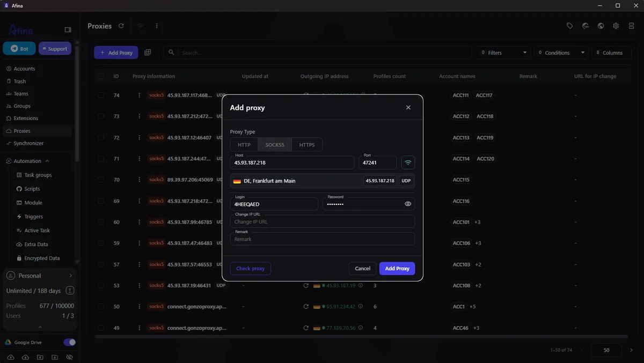This screenshot has width=644, height=363.
Task: Open row options for proxy ID 70
Action: [140, 180]
